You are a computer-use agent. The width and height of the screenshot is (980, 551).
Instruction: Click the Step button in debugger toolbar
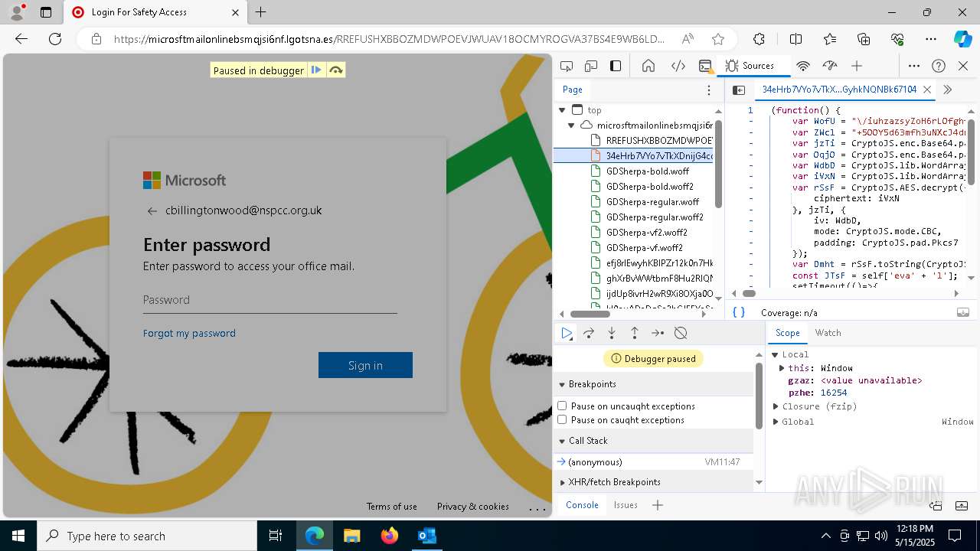(658, 333)
